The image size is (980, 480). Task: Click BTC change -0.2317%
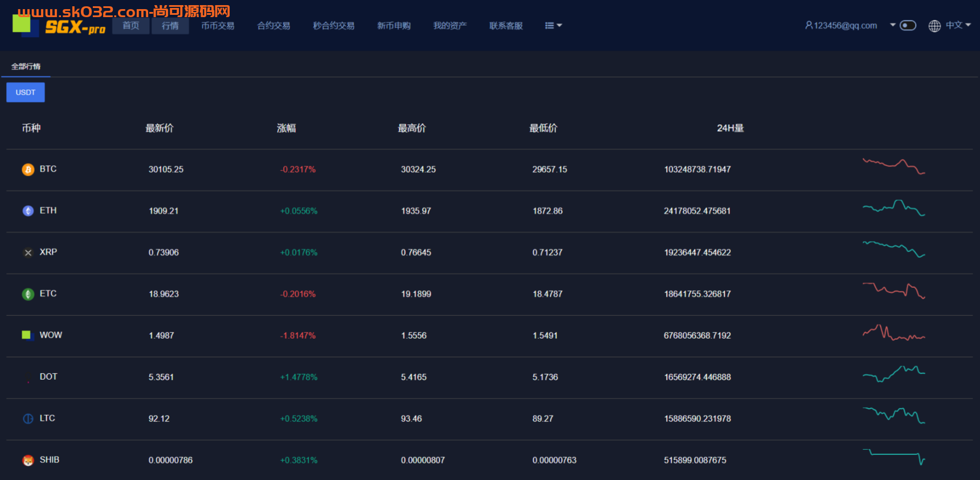(x=298, y=169)
